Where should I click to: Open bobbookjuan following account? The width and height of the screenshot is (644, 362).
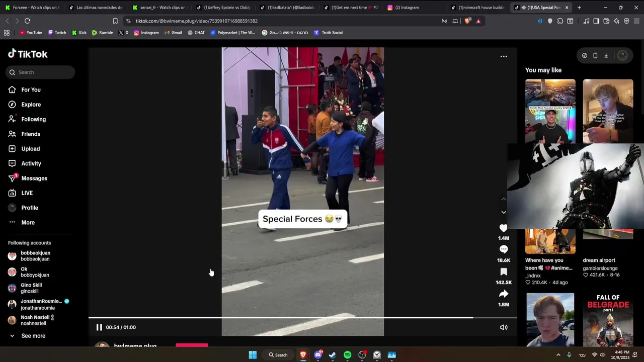(35, 256)
